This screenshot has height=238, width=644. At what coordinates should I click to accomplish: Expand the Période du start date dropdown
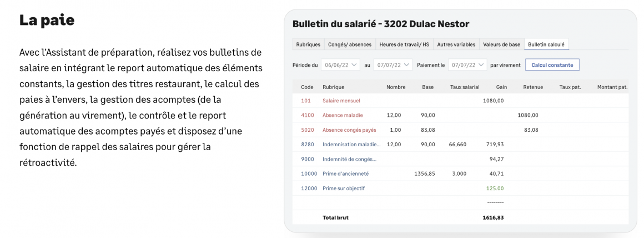coord(341,65)
